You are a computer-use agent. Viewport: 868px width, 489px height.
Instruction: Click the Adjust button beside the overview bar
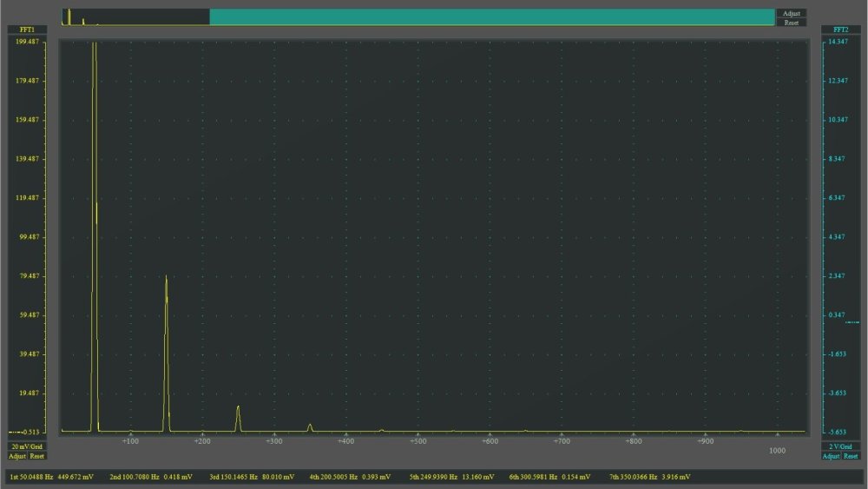point(791,14)
